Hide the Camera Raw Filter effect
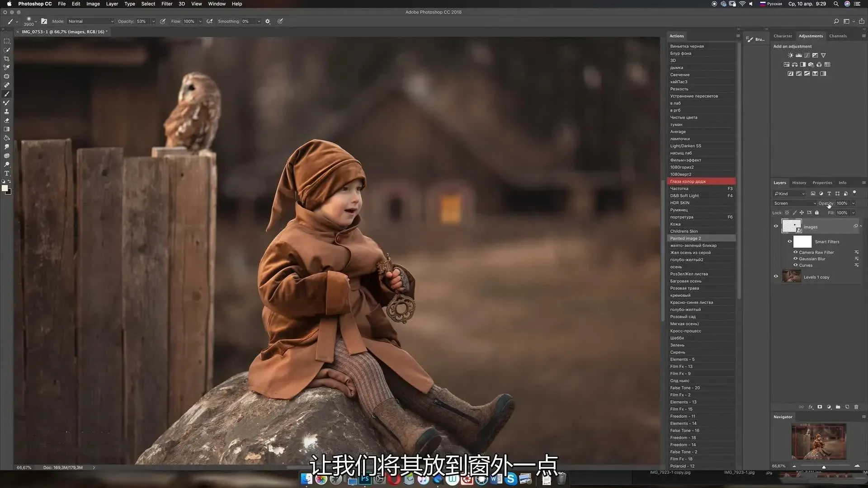868x488 pixels. tap(795, 252)
